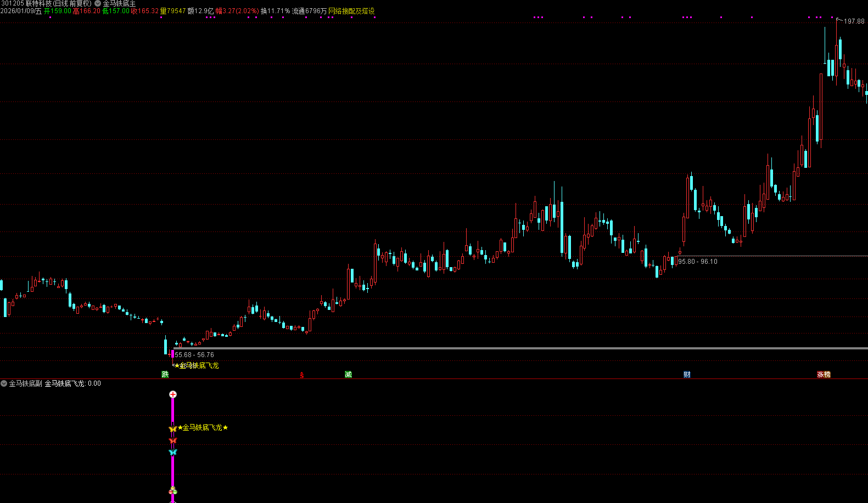This screenshot has width=868, height=503.
Task: Click the red 涨榜 marker icon
Action: point(824,375)
